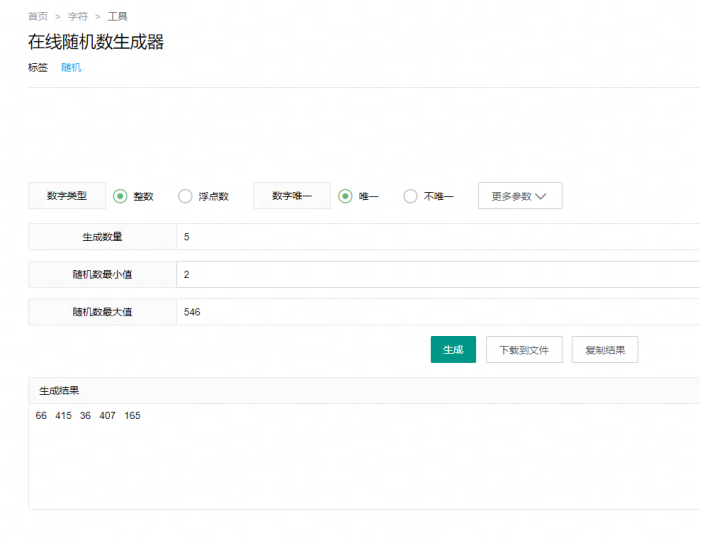The width and height of the screenshot is (701, 539).
Task: Click the 数字类型 label box
Action: 66,196
